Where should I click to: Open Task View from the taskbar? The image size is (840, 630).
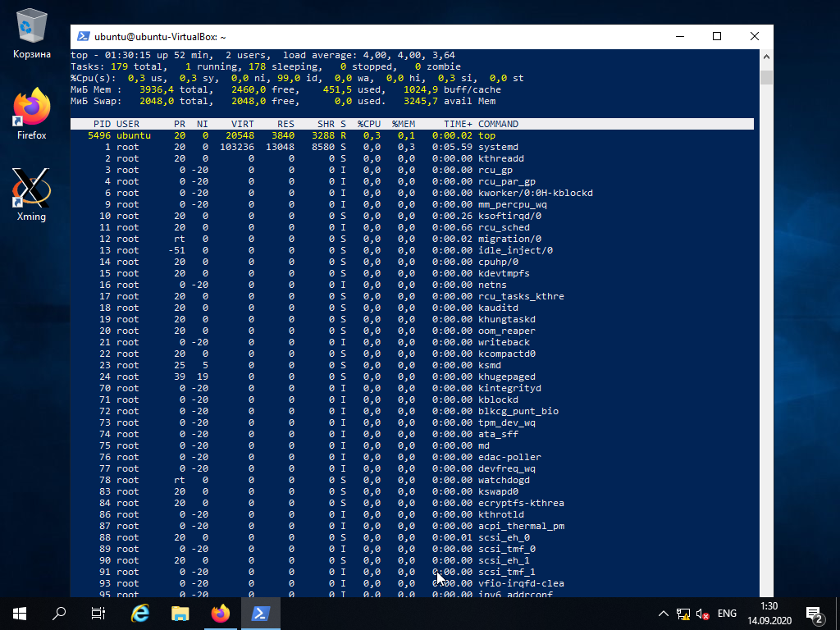click(x=98, y=613)
